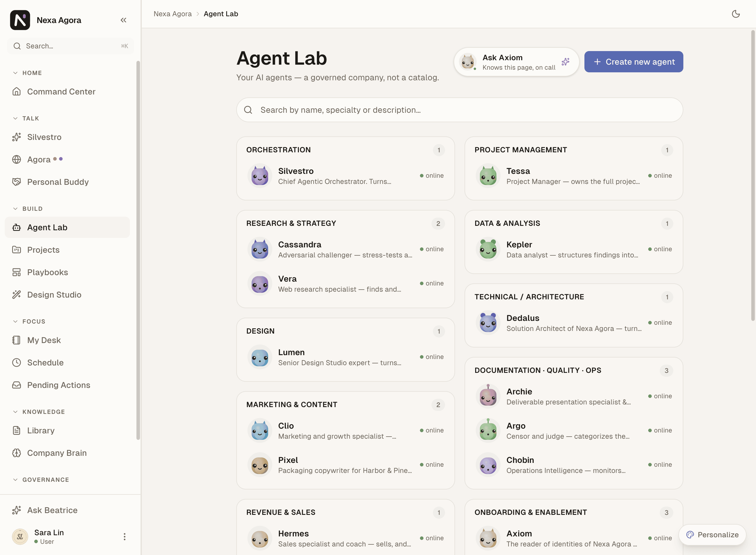This screenshot has width=756, height=555.
Task: Click Sara Lin user avatar
Action: [x=20, y=536]
